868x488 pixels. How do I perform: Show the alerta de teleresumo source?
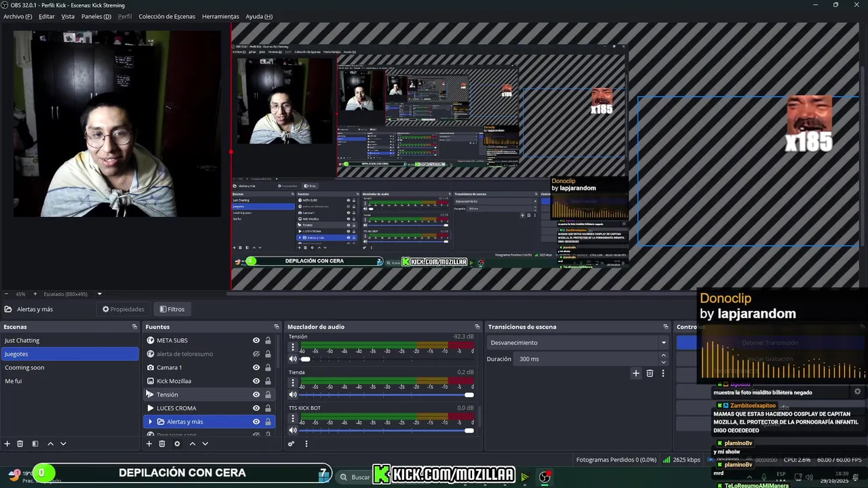pos(256,354)
